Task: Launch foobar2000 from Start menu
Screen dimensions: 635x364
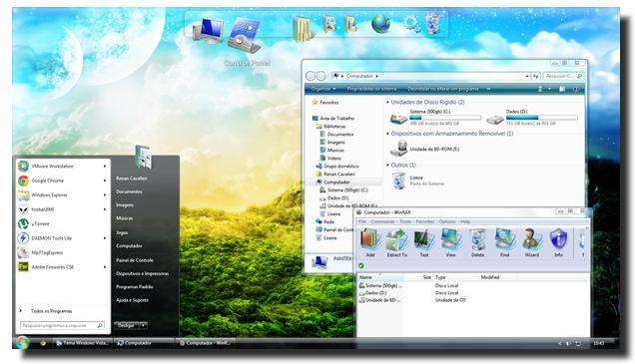Action: [62, 209]
